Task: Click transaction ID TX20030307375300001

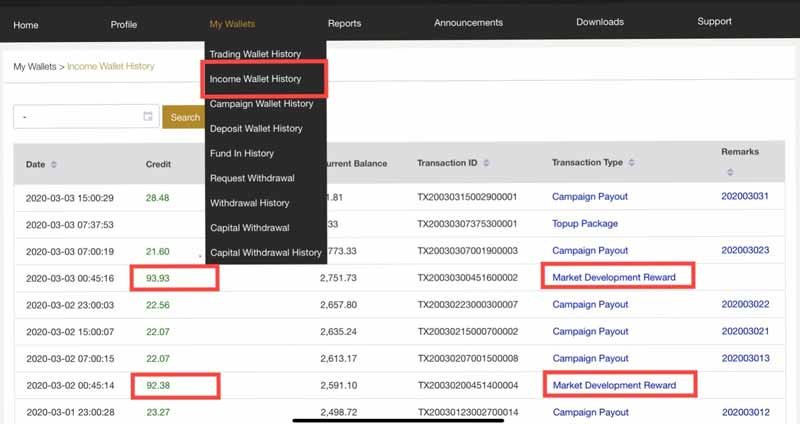Action: click(x=467, y=223)
